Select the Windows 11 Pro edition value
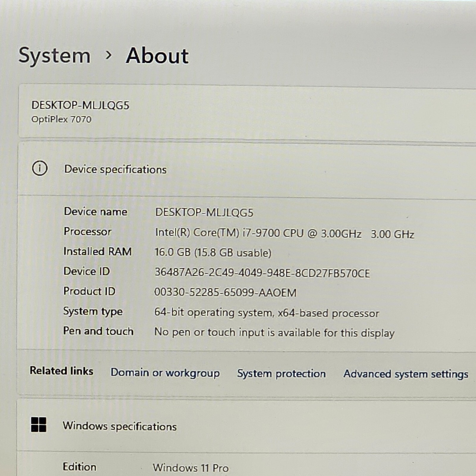Viewport: 476px width, 476px height. point(191,468)
